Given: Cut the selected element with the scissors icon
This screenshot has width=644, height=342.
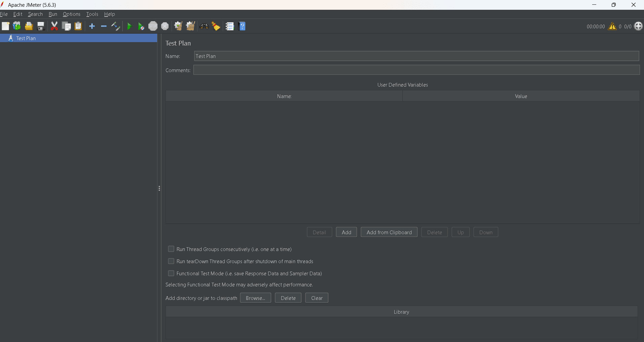Looking at the screenshot, I should 54,26.
